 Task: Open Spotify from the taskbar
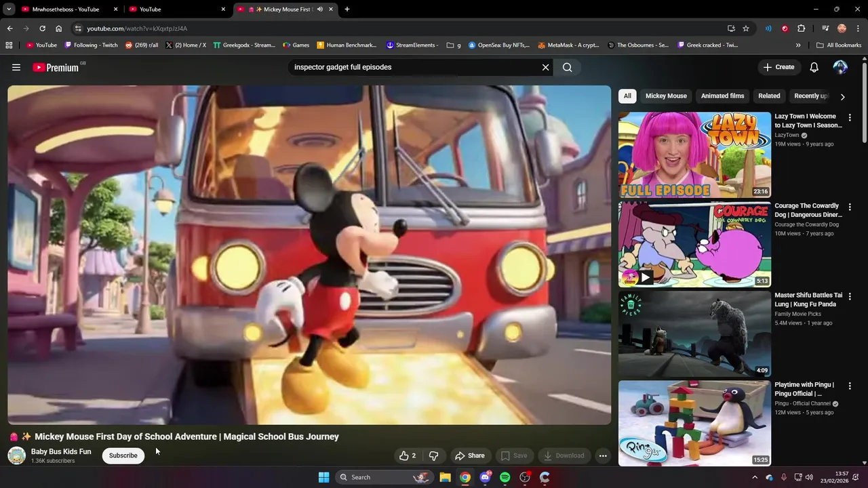[x=505, y=477]
